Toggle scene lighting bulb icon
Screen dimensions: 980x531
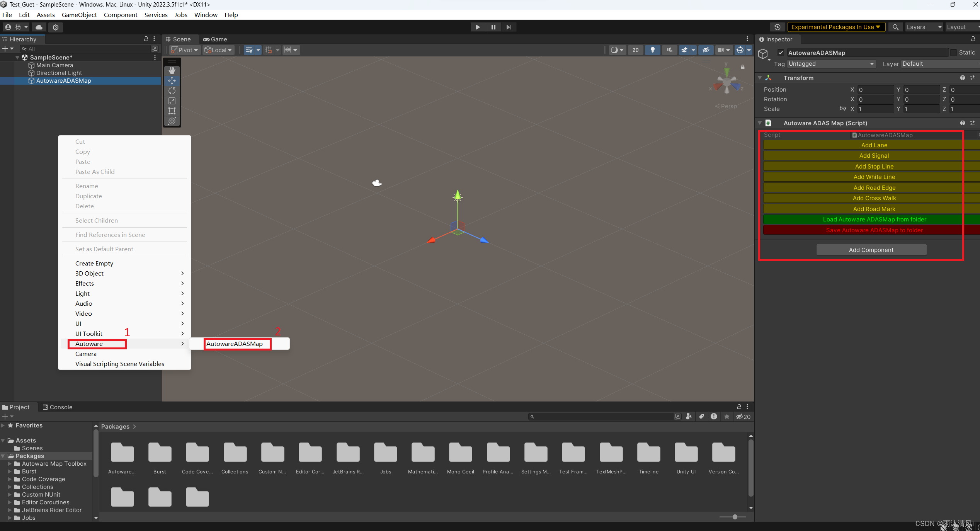tap(652, 50)
